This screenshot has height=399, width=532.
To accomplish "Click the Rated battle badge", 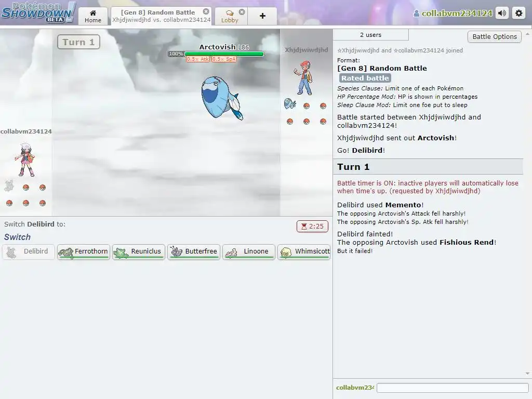I will coord(365,78).
